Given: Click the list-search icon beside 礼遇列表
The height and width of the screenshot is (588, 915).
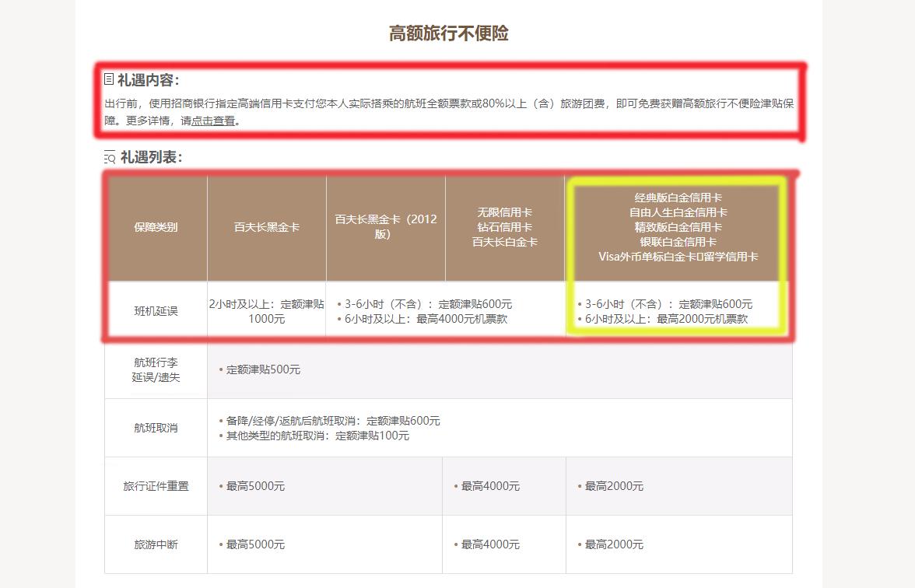Looking at the screenshot, I should [110, 158].
